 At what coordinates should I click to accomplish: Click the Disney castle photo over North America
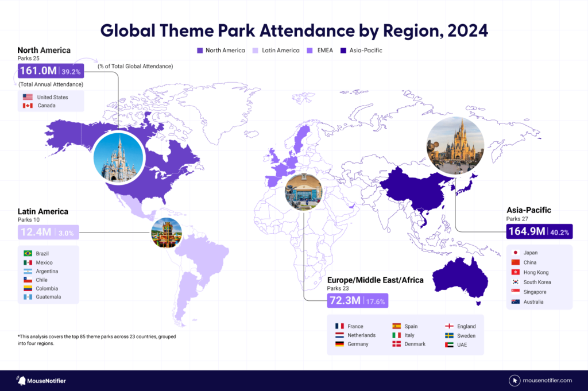[x=119, y=157]
